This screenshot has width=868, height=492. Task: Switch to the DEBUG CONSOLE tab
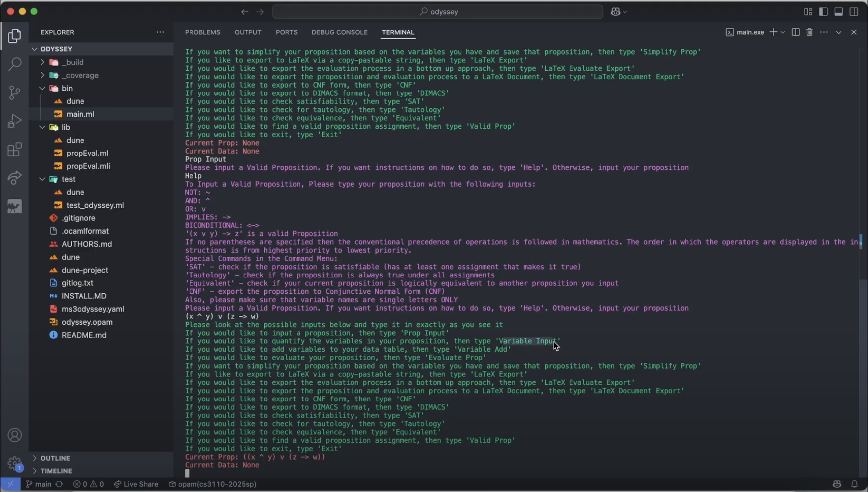339,32
